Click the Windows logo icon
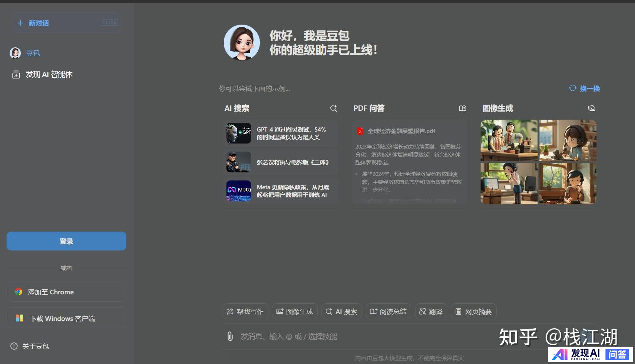 (x=19, y=318)
